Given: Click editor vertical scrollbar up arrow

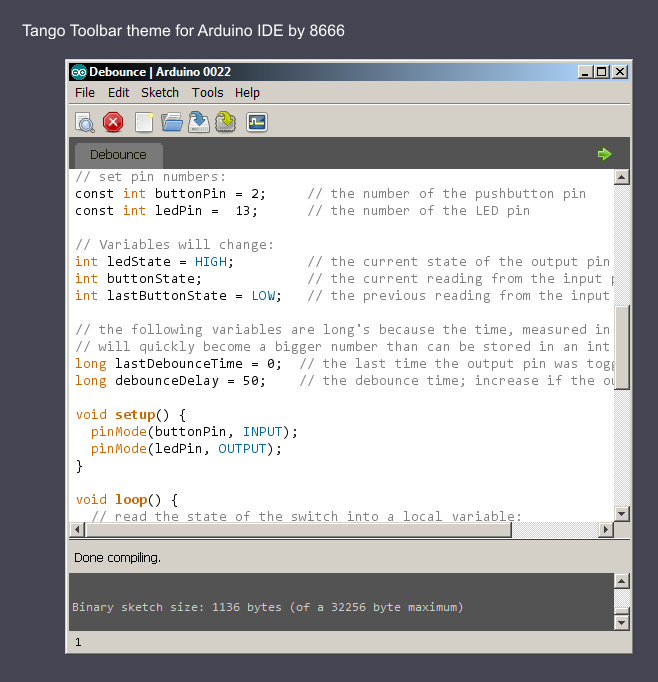Looking at the screenshot, I should point(621,177).
